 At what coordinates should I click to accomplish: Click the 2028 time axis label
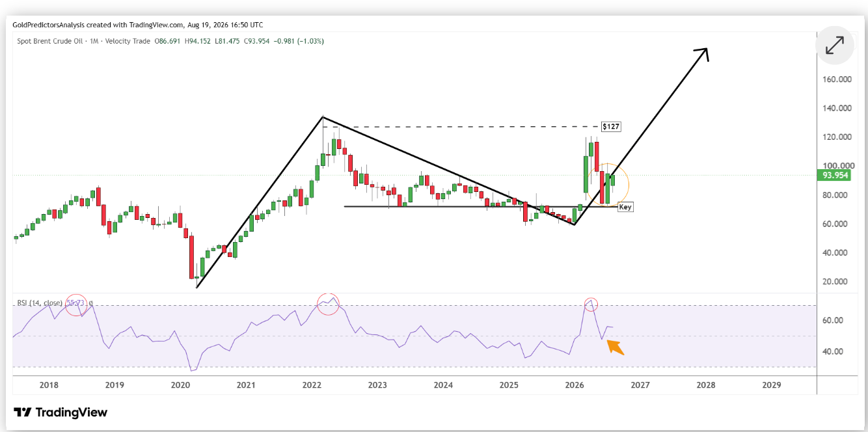coord(706,385)
